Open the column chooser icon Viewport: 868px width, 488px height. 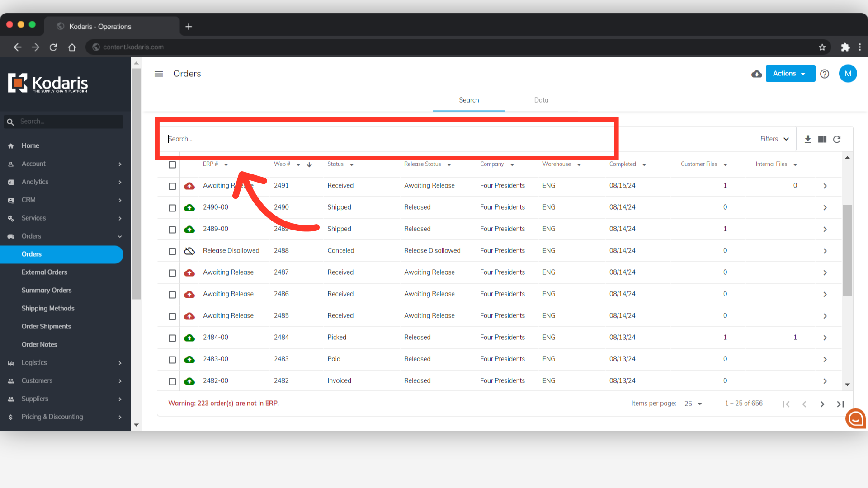click(822, 139)
